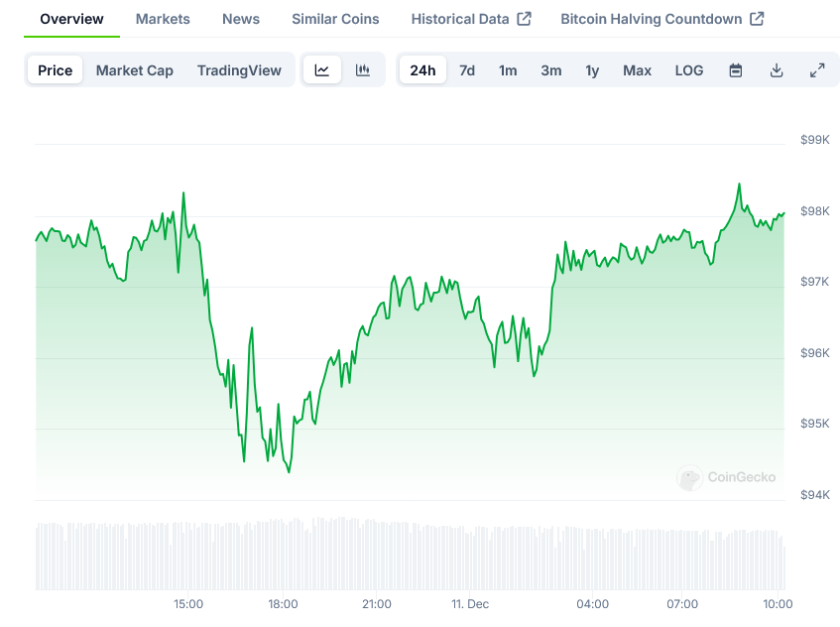This screenshot has width=840, height=627.
Task: Click the volume bars at 18:00
Action: [283, 556]
